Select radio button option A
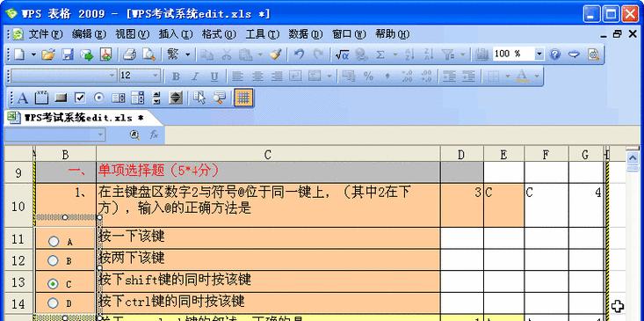Image resolution: width=644 pixels, height=321 pixels. click(x=54, y=241)
